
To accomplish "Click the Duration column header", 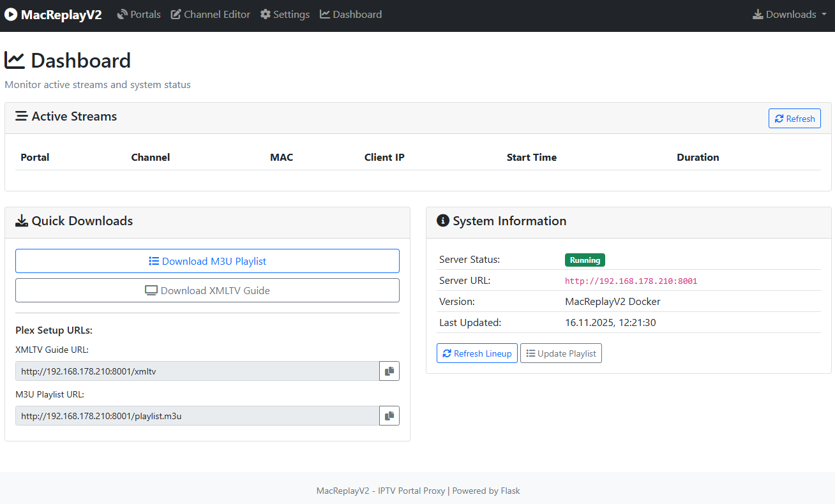I will (698, 157).
